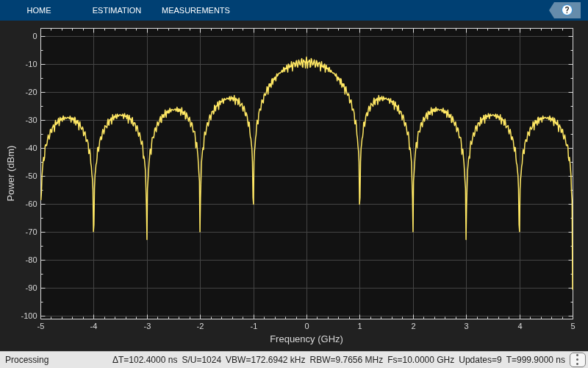Open the status bar three-dot options menu

(x=578, y=360)
